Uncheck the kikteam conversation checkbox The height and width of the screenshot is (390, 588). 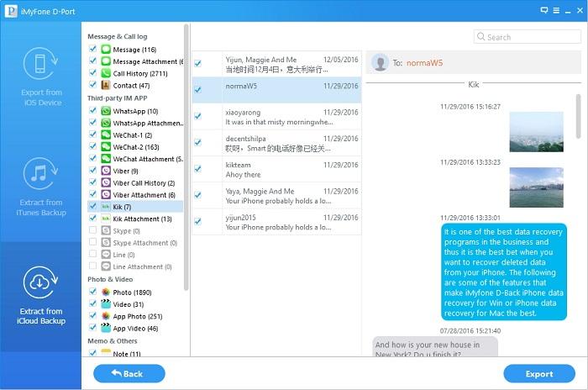click(x=198, y=169)
